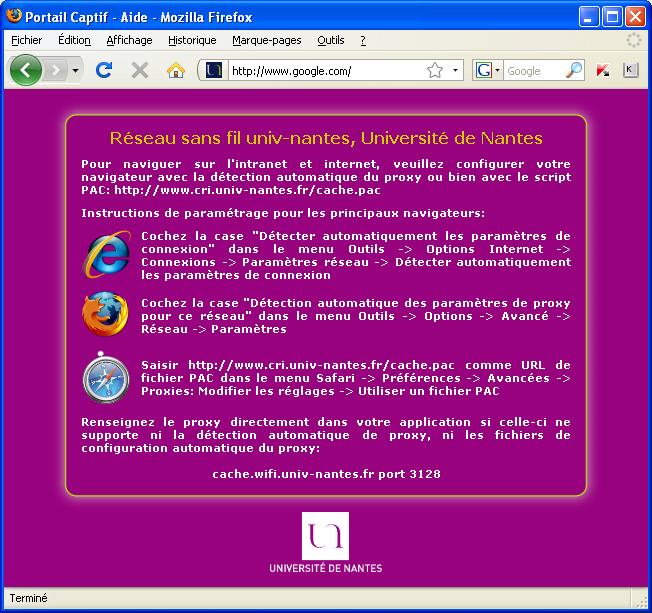The image size is (652, 613).
Task: Click the search magnifying glass icon
Action: pos(574,71)
